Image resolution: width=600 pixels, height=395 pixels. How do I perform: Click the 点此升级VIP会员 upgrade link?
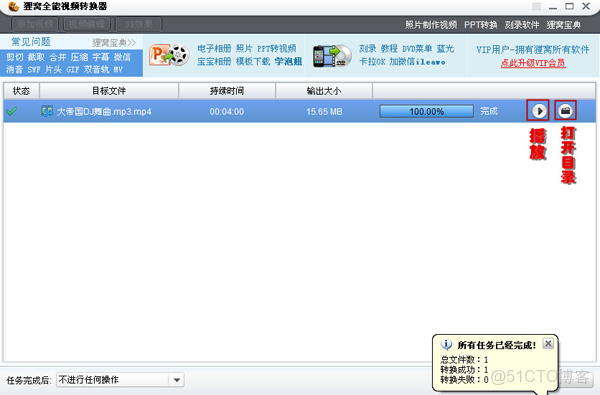pos(533,63)
